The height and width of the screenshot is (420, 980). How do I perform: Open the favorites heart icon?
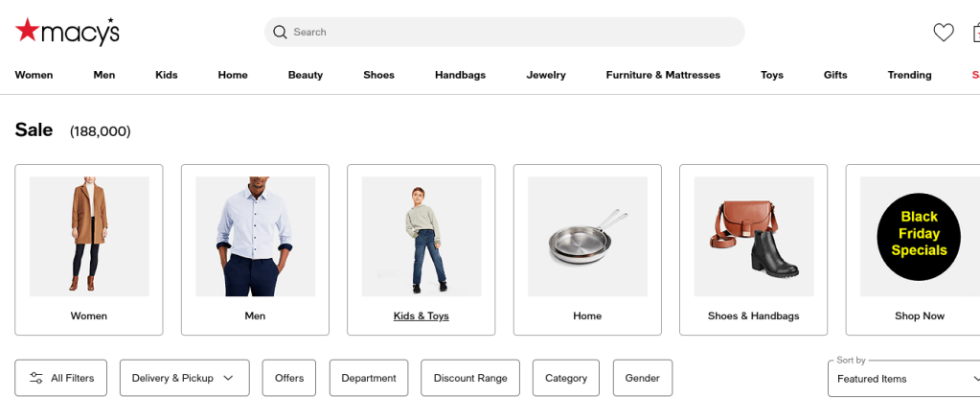(944, 33)
